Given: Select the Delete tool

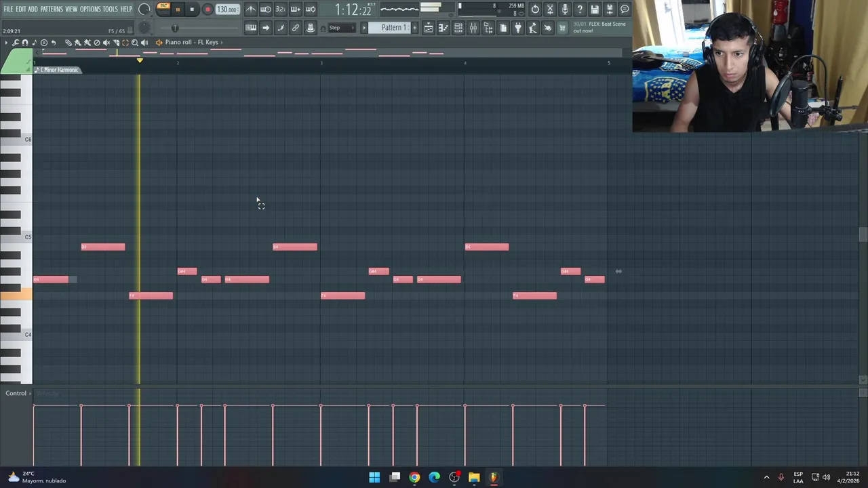Looking at the screenshot, I should 96,43.
